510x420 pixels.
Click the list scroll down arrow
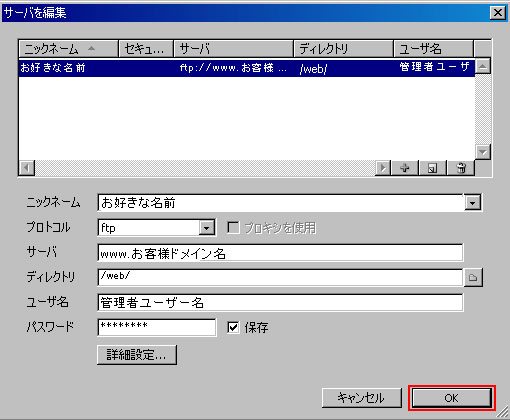click(482, 152)
